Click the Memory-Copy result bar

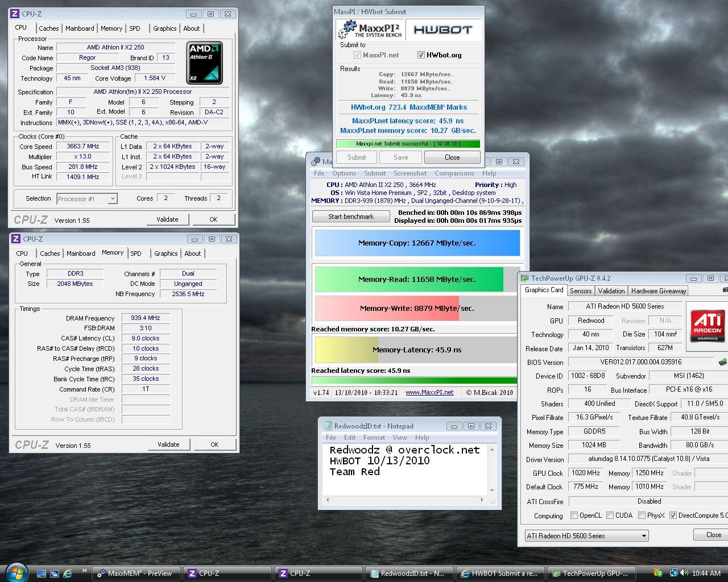pyautogui.click(x=417, y=243)
